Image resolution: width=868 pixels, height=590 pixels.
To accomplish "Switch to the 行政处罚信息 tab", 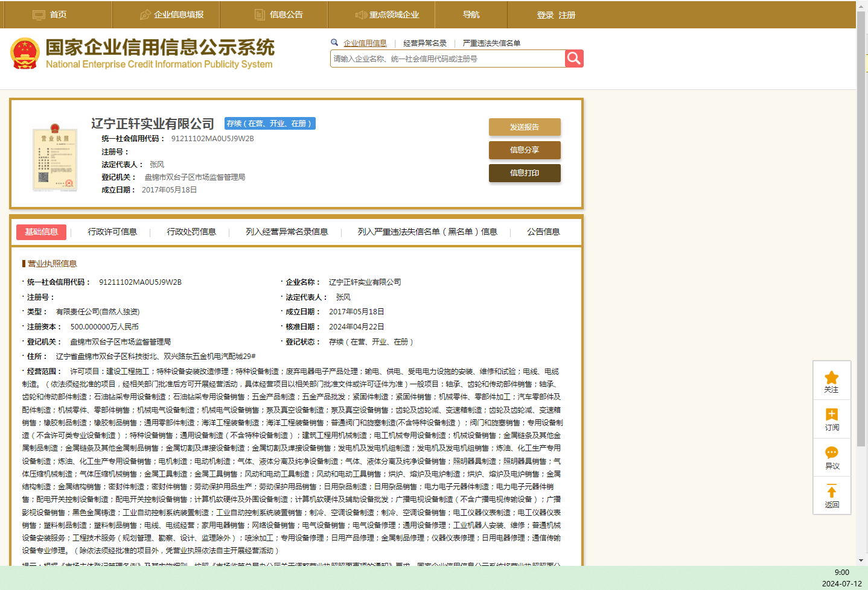I will pos(191,232).
